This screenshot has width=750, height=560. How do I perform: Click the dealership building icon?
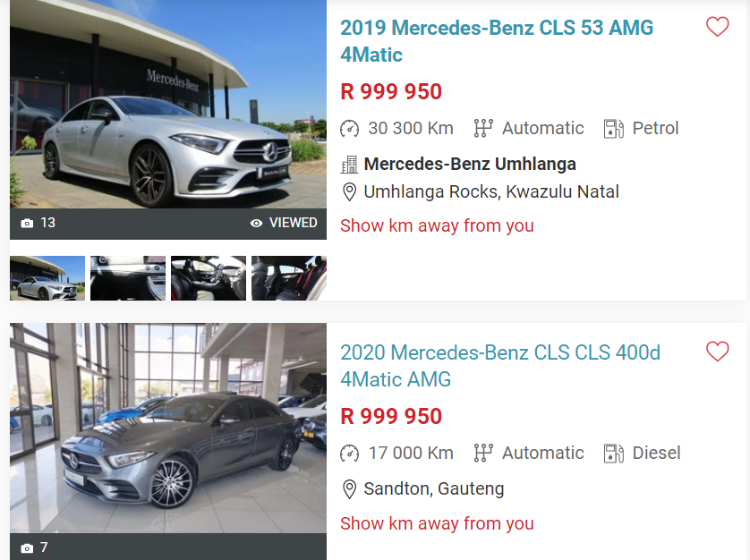[x=349, y=164]
